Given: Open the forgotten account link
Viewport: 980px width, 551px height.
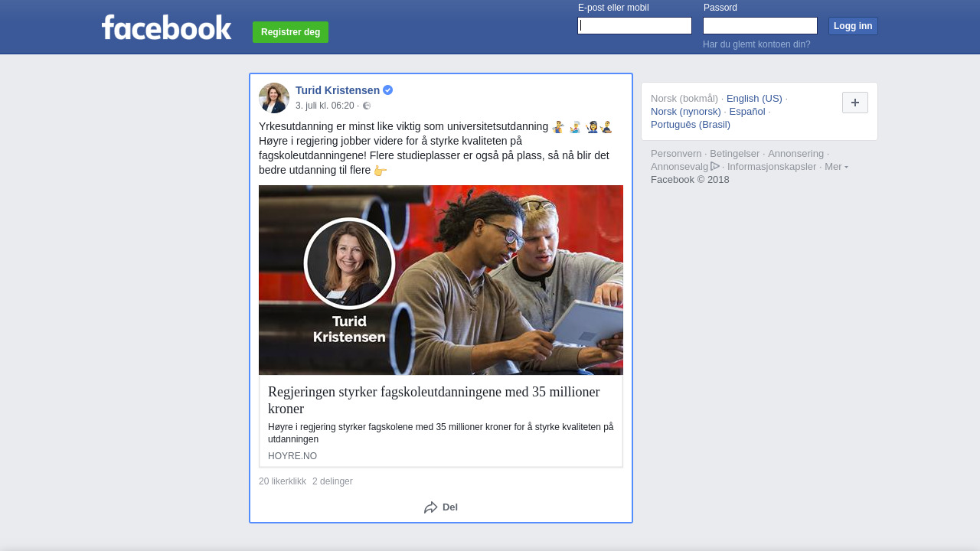Looking at the screenshot, I should (x=756, y=44).
